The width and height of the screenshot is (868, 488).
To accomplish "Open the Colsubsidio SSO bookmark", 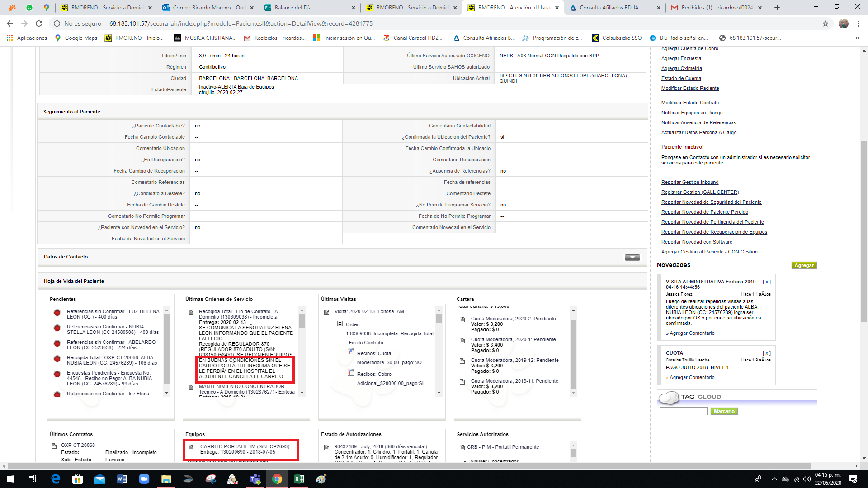I will pos(617,38).
